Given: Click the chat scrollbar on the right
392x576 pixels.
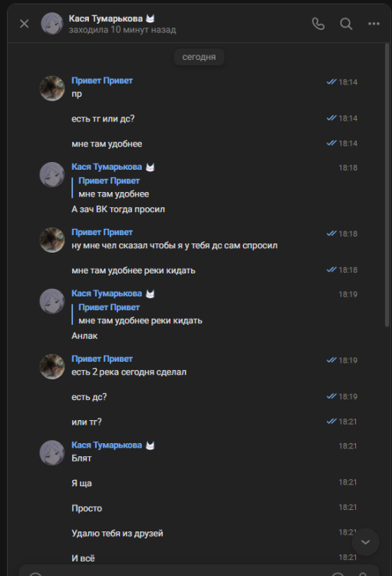Looking at the screenshot, I should tap(387, 185).
